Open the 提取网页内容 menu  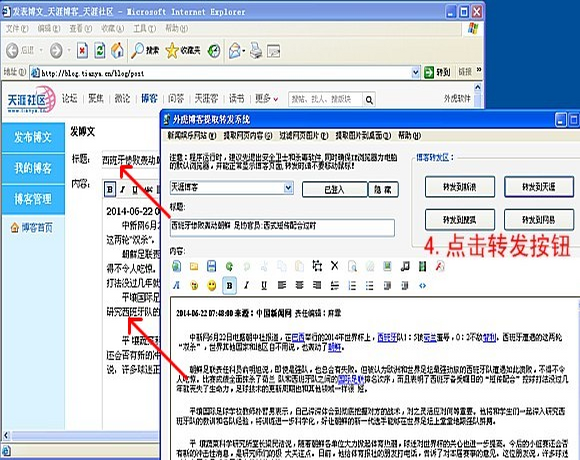point(248,135)
